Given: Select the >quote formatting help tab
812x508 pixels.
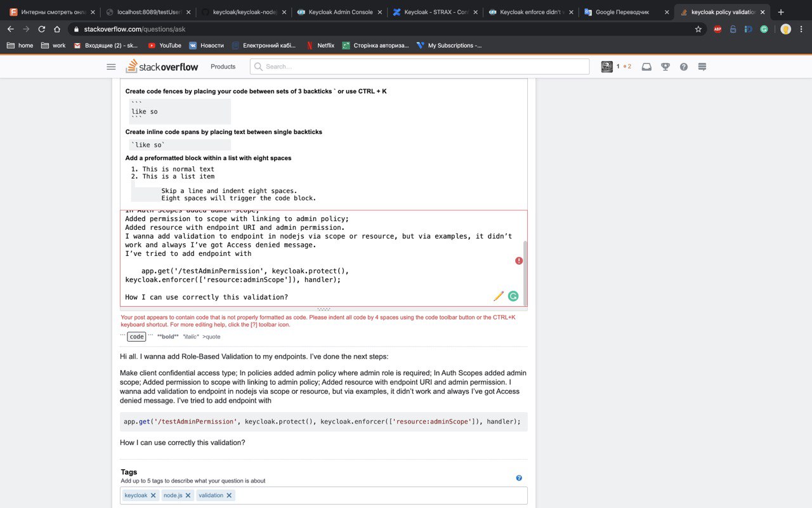Looking at the screenshot, I should click(211, 337).
